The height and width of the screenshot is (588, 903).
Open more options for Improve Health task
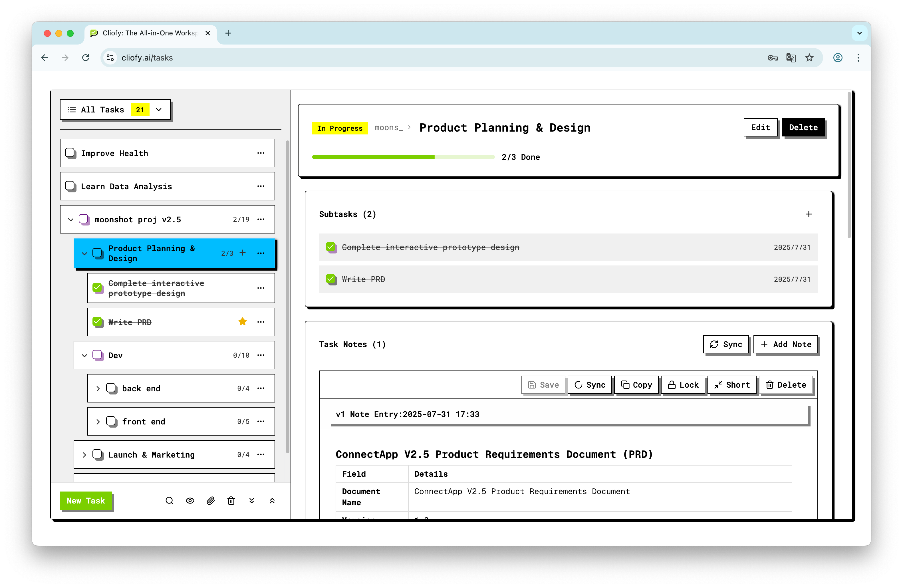(261, 153)
